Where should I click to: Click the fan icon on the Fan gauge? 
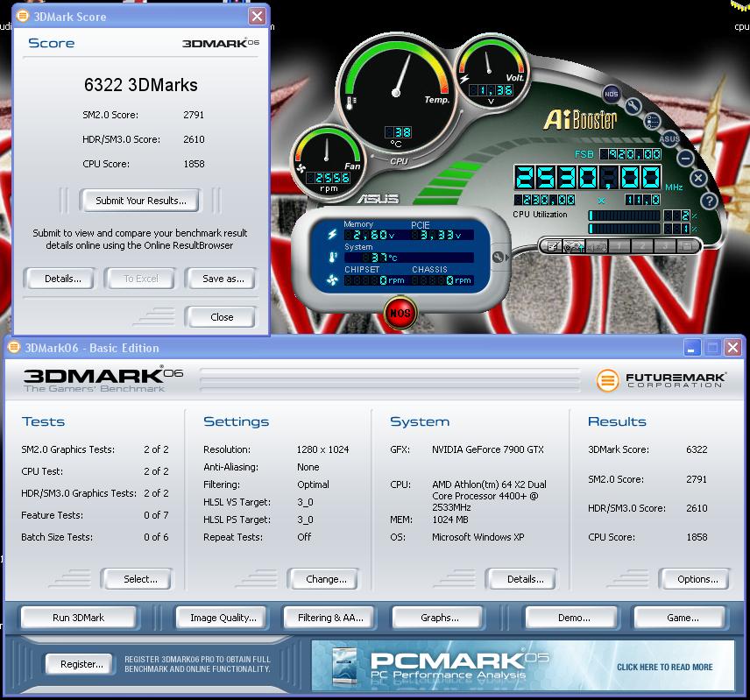tap(301, 168)
